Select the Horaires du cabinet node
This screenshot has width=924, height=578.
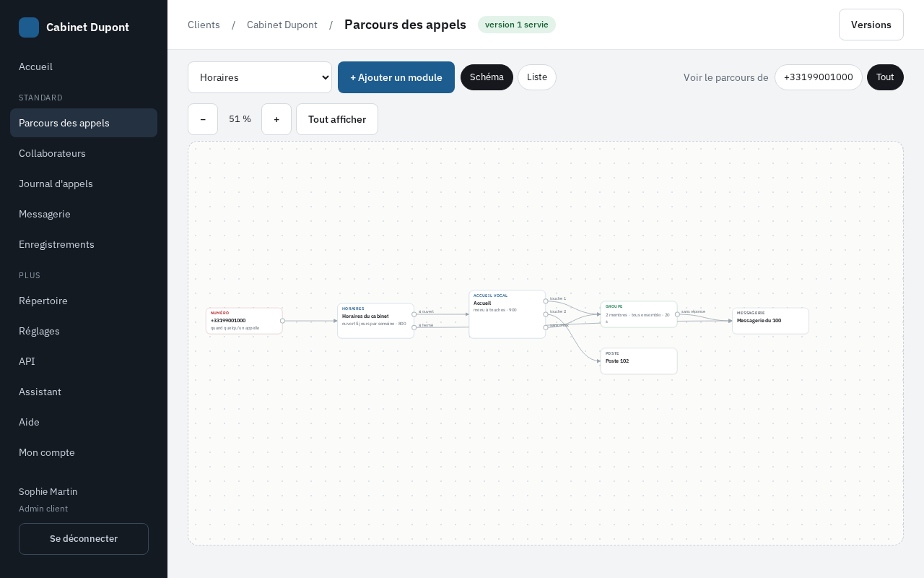375,321
